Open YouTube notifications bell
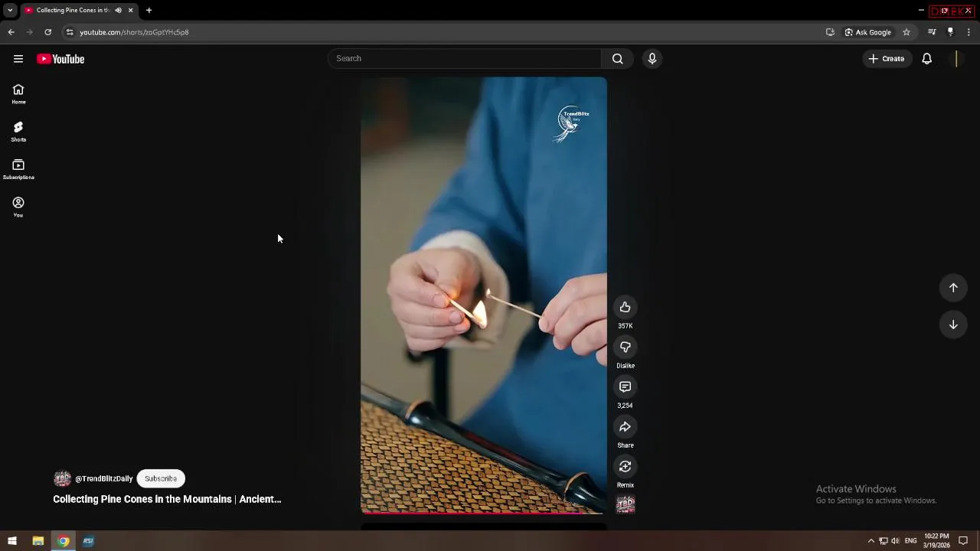This screenshot has width=980, height=551. point(927,59)
